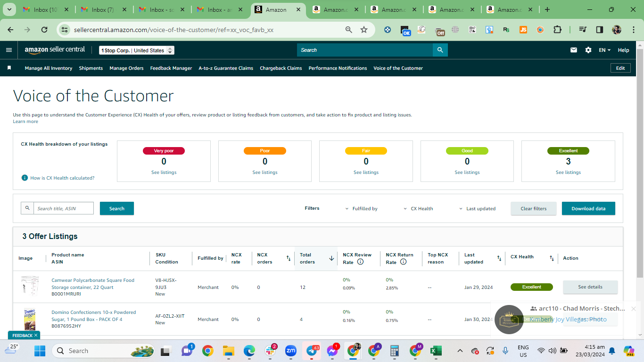Click the teal Search button by the ASIN field
The height and width of the screenshot is (362, 644).
(x=117, y=208)
